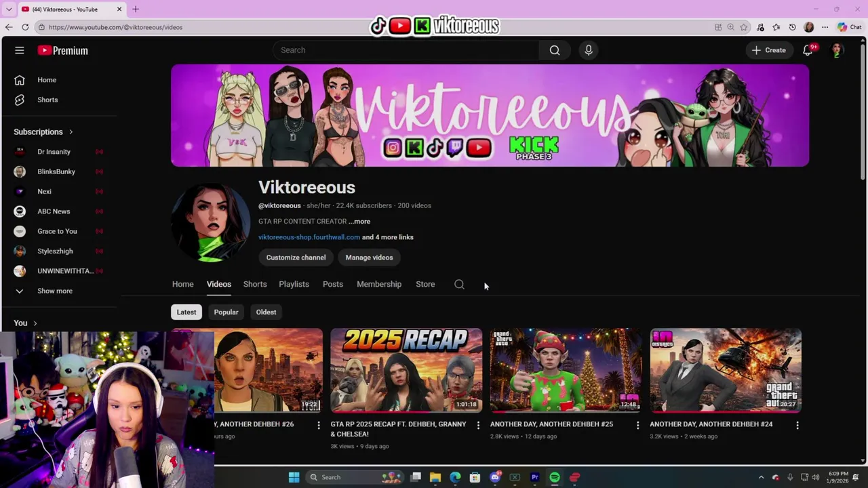Open 'and 4 more links'
The image size is (868, 488).
coord(388,237)
